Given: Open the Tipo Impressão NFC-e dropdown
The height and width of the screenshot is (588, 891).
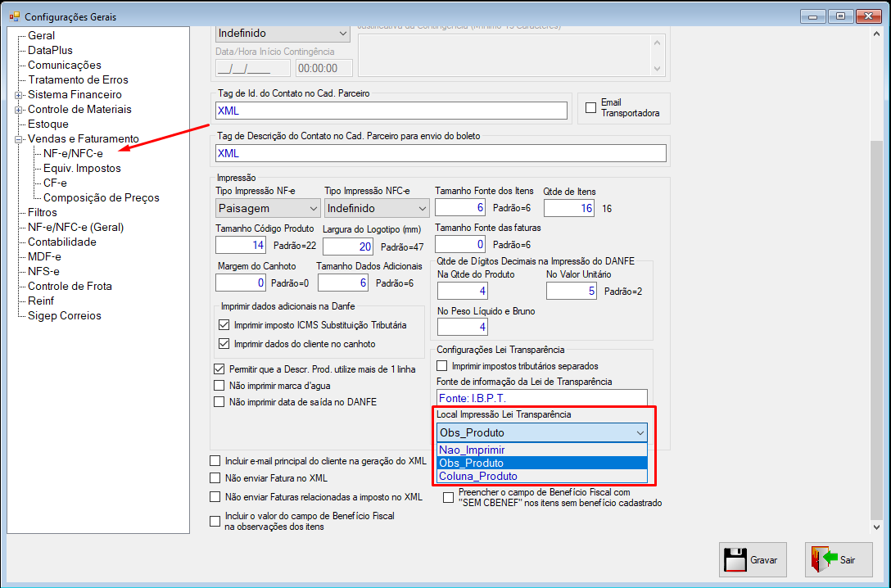Looking at the screenshot, I should tap(377, 209).
